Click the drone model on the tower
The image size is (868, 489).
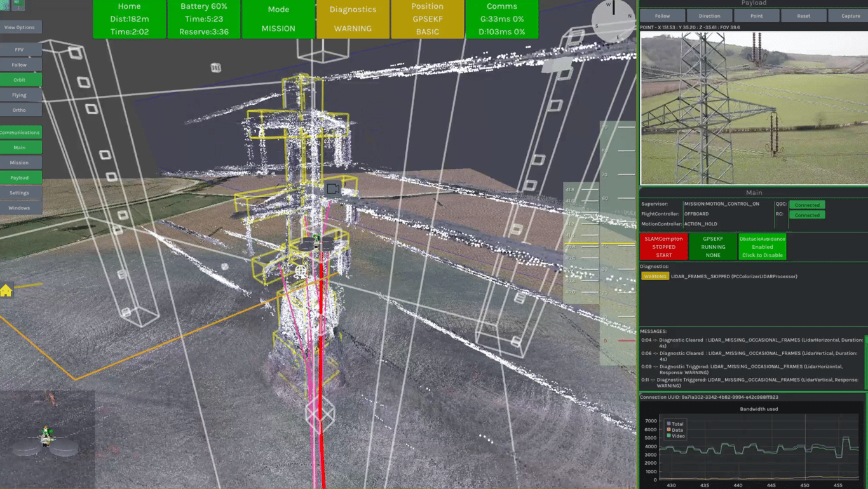(x=316, y=243)
